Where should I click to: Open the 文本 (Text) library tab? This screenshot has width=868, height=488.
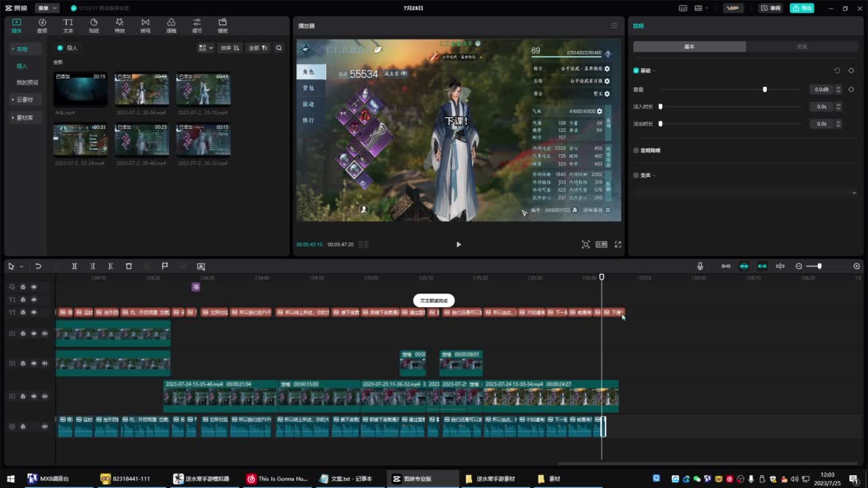(x=68, y=26)
